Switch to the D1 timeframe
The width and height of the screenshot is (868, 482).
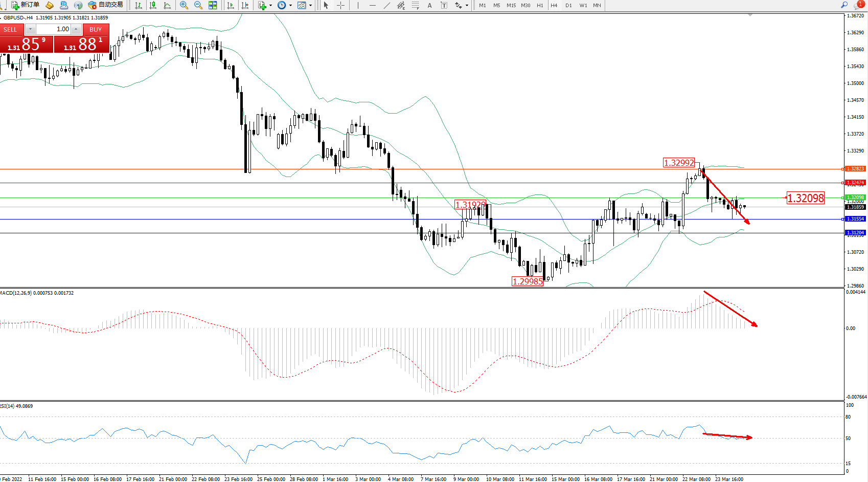pyautogui.click(x=568, y=5)
